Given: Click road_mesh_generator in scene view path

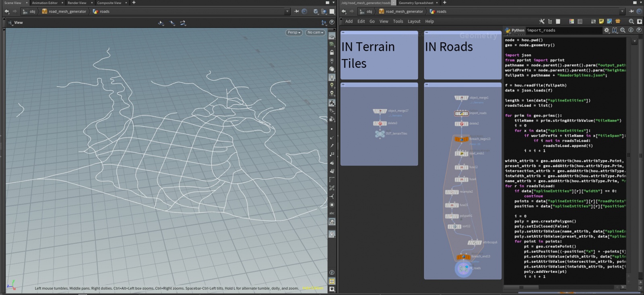Looking at the screenshot, I should click(67, 11).
